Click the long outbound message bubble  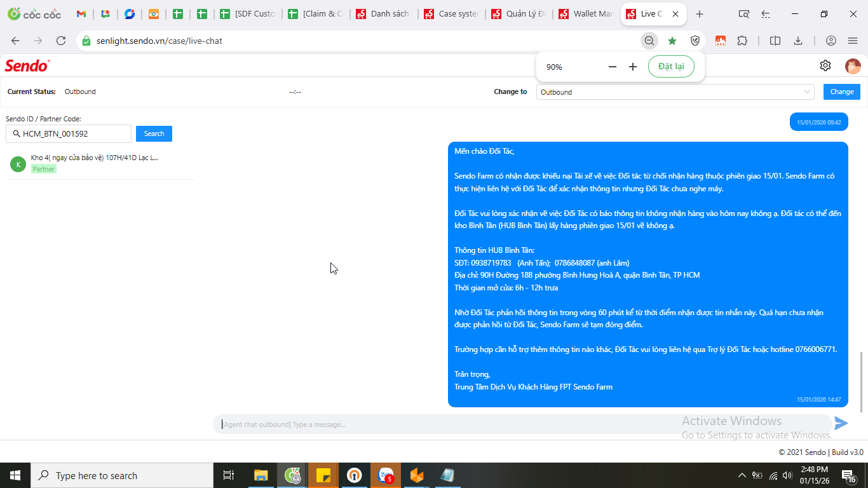[648, 274]
